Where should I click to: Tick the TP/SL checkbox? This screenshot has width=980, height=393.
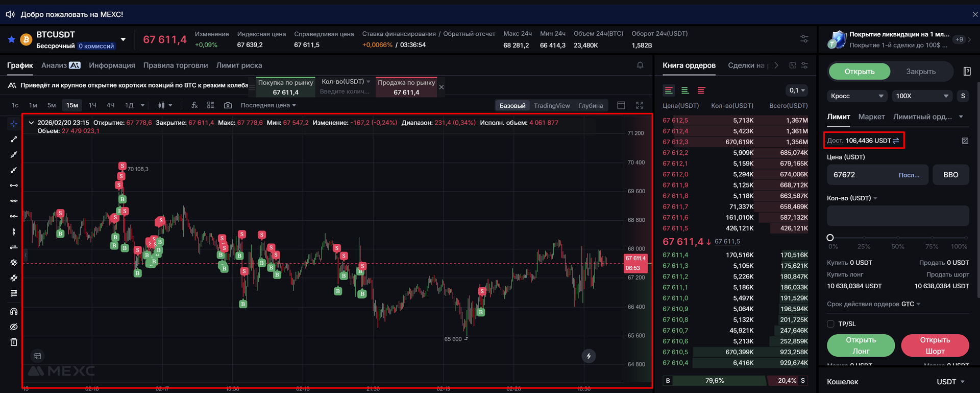point(830,323)
